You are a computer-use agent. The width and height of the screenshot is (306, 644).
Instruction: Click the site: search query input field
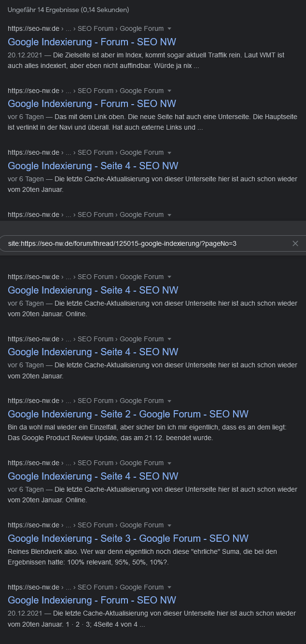pos(145,243)
